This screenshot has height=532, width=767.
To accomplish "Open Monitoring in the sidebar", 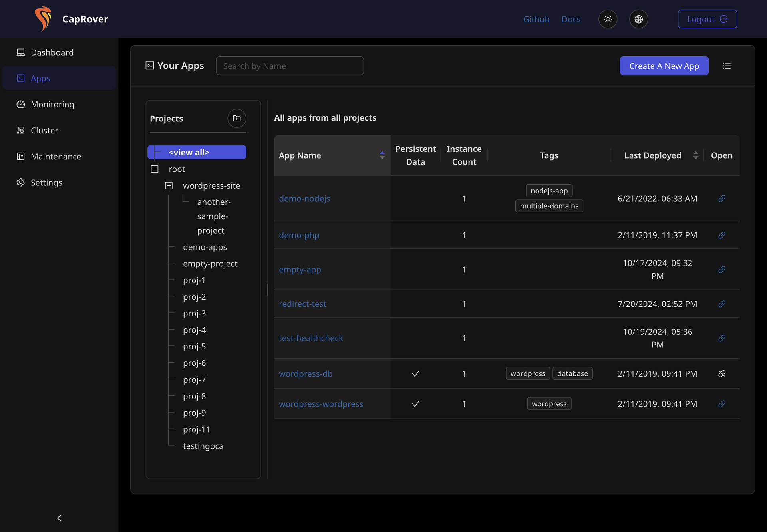I will (x=59, y=104).
